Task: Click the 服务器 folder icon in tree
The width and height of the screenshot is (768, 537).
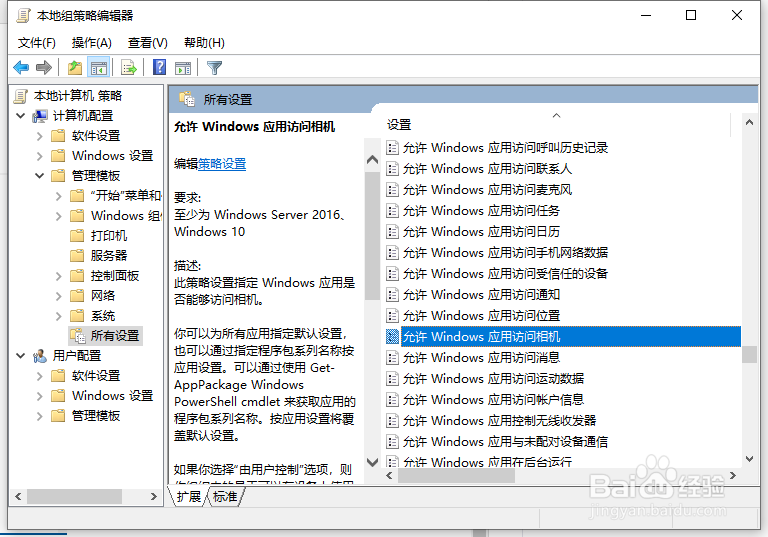Action: (x=77, y=255)
